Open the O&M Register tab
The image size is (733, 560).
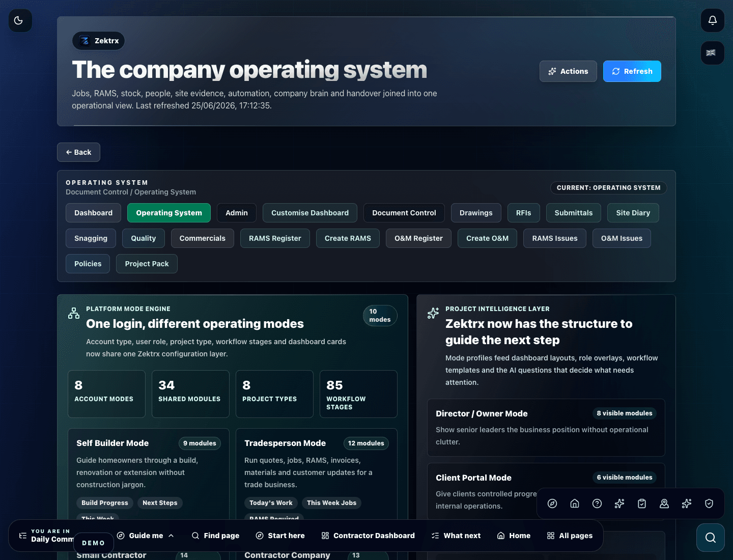418,238
